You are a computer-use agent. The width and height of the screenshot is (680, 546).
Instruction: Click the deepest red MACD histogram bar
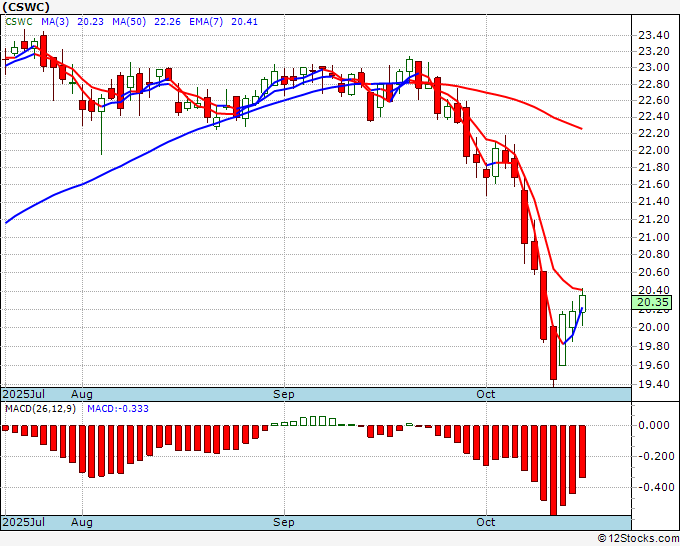point(553,470)
